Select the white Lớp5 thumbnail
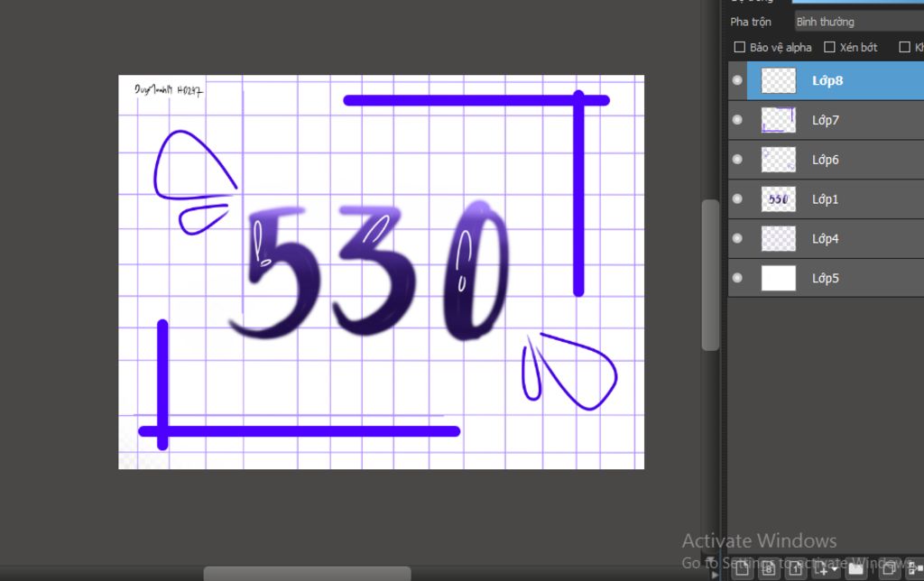924x581 pixels. pos(779,278)
